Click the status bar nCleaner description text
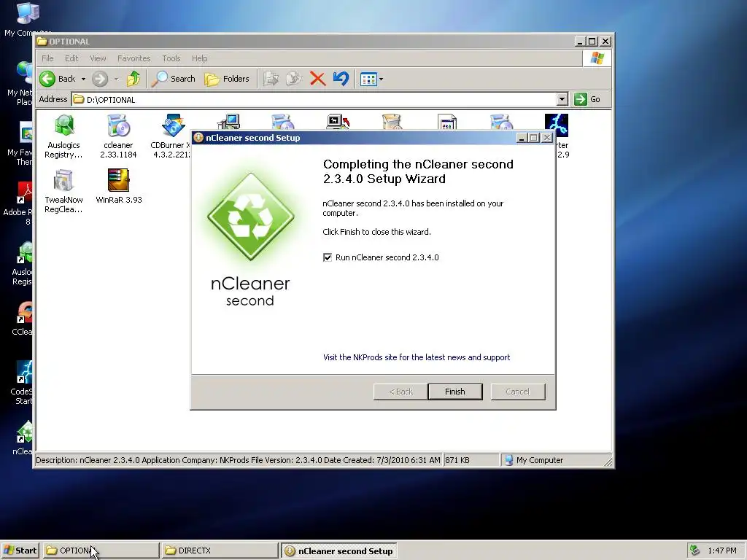The image size is (747, 560). pos(239,460)
